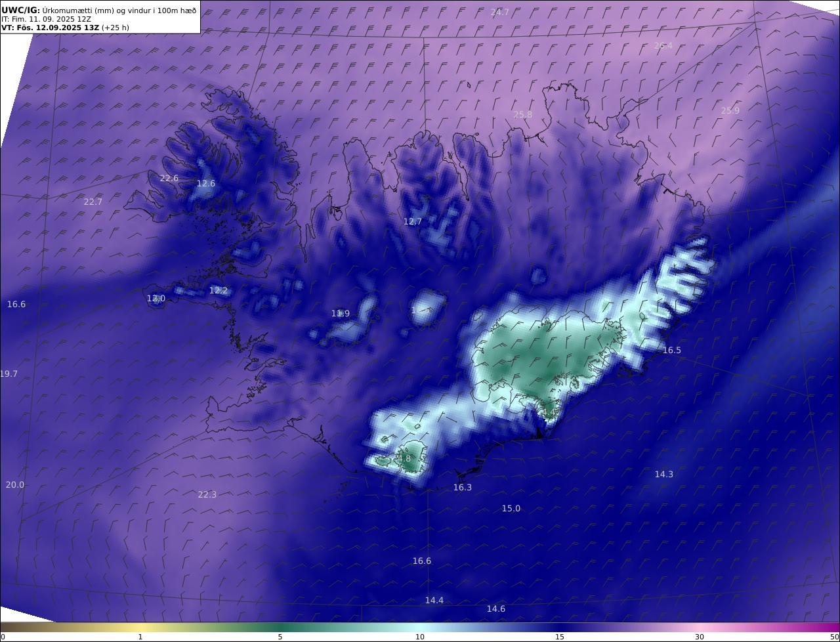Click the 12.7 value label
Image resolution: width=840 pixels, height=642 pixels.
tap(412, 221)
